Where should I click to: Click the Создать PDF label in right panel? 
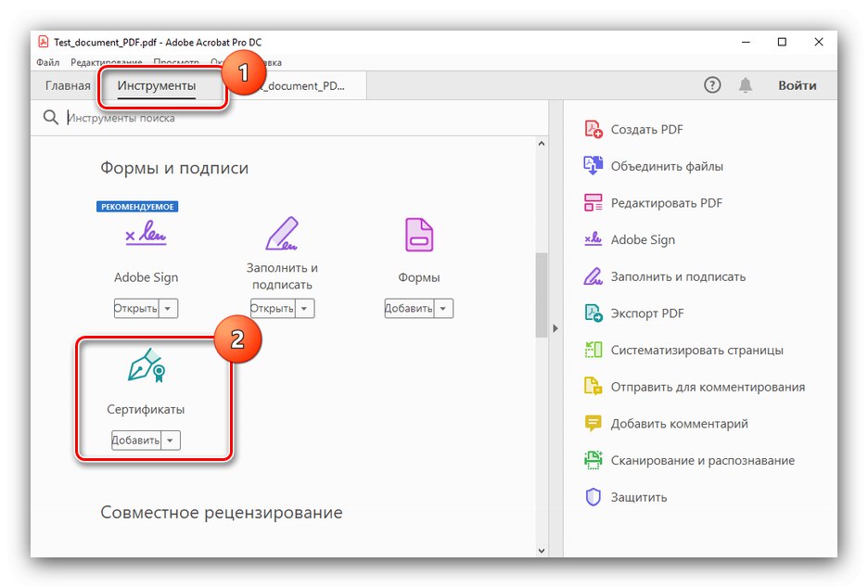pyautogui.click(x=646, y=129)
